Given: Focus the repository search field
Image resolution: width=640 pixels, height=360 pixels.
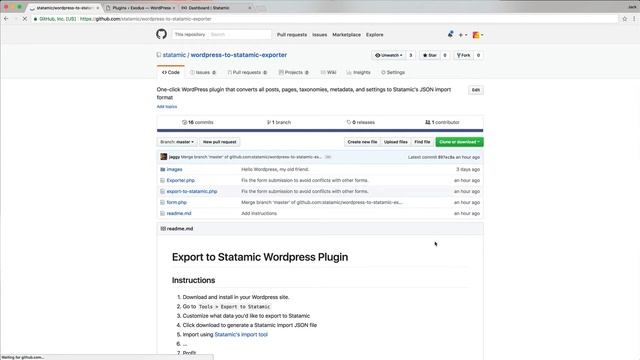Looking at the screenshot, I should point(239,35).
